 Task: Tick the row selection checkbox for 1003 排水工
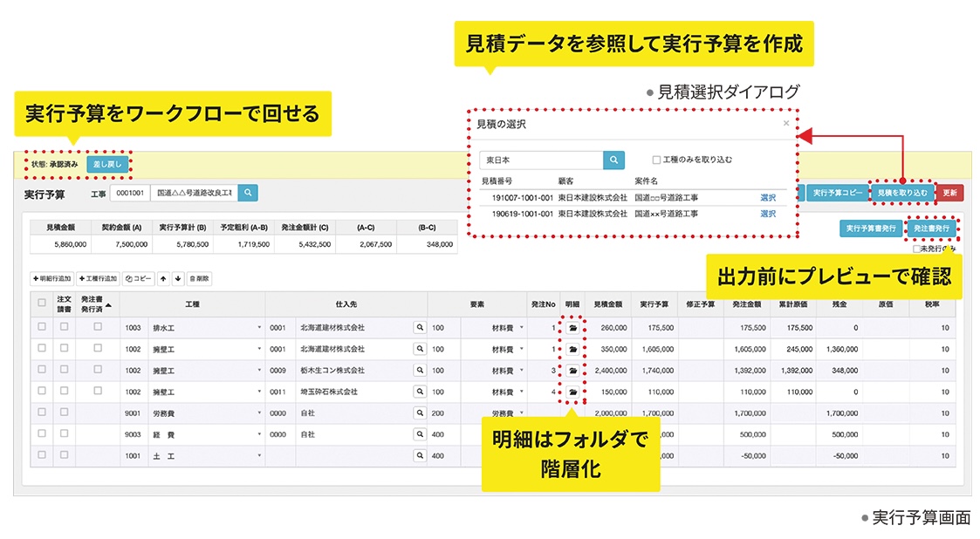pos(42,327)
